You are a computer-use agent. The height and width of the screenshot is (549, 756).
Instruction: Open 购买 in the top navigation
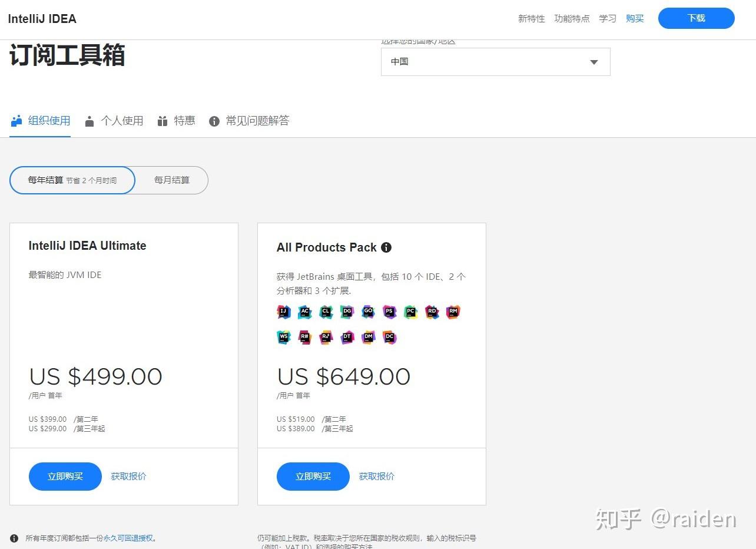(x=635, y=19)
